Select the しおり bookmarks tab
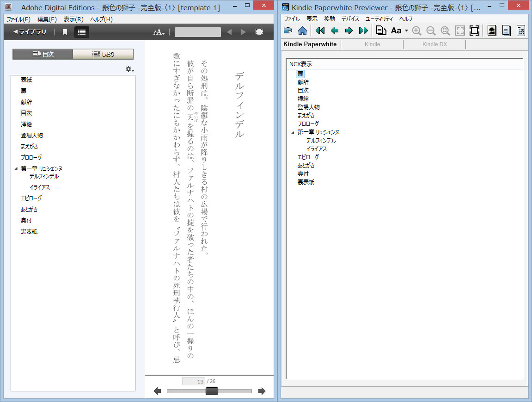This screenshot has width=532, height=402. point(103,54)
